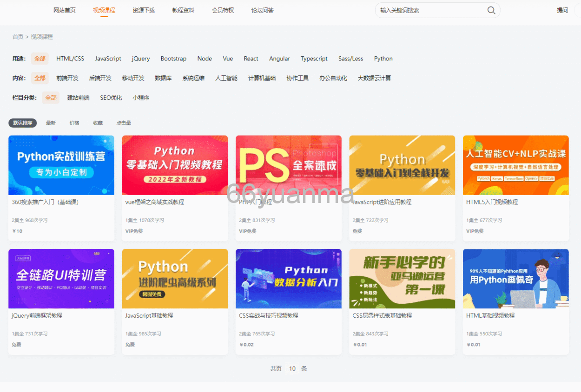Open the 资源下载 nav item
Image resolution: width=581 pixels, height=392 pixels.
pos(144,10)
